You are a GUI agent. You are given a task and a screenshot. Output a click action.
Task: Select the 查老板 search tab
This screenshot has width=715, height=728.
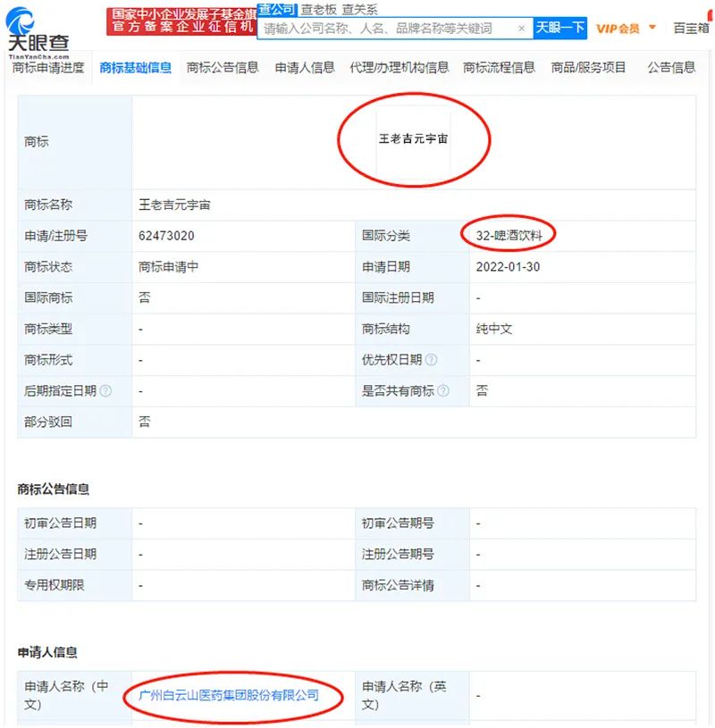tap(319, 9)
